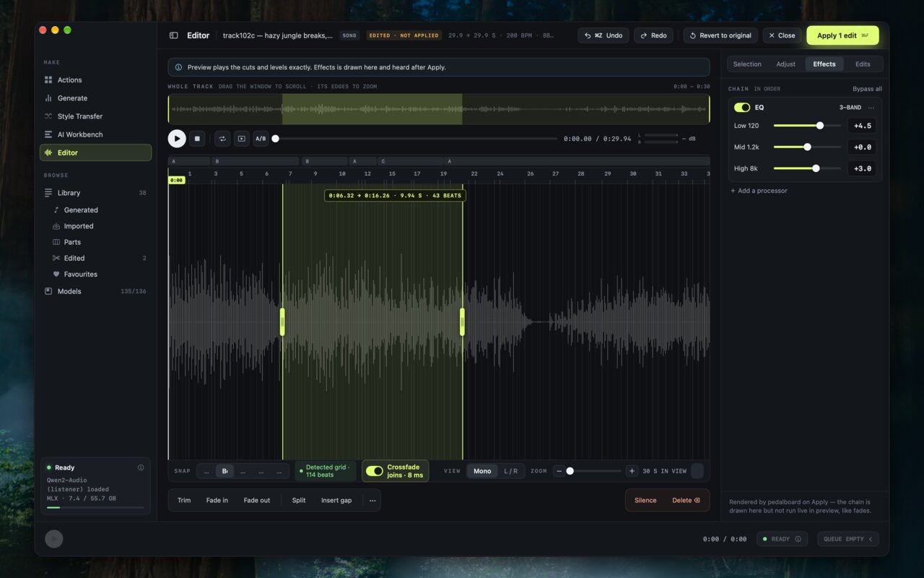Screen dimensions: 924x578
Task: Open the Selection tab
Action: 747,64
